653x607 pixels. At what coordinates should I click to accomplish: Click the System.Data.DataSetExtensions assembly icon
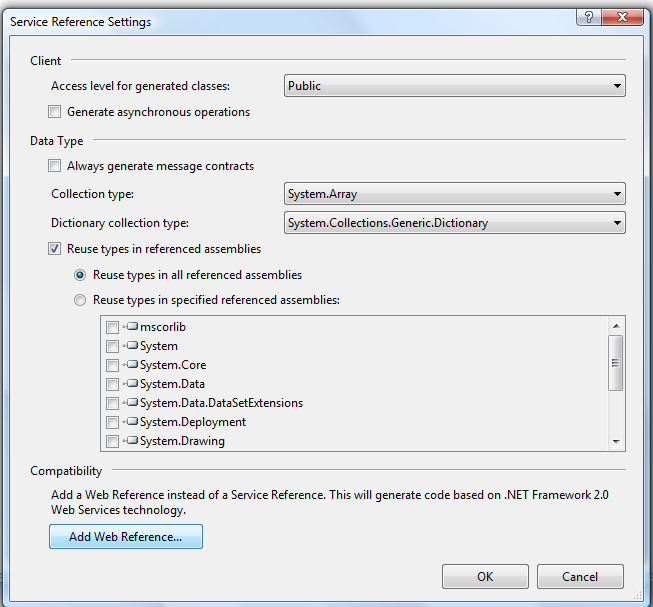130,402
